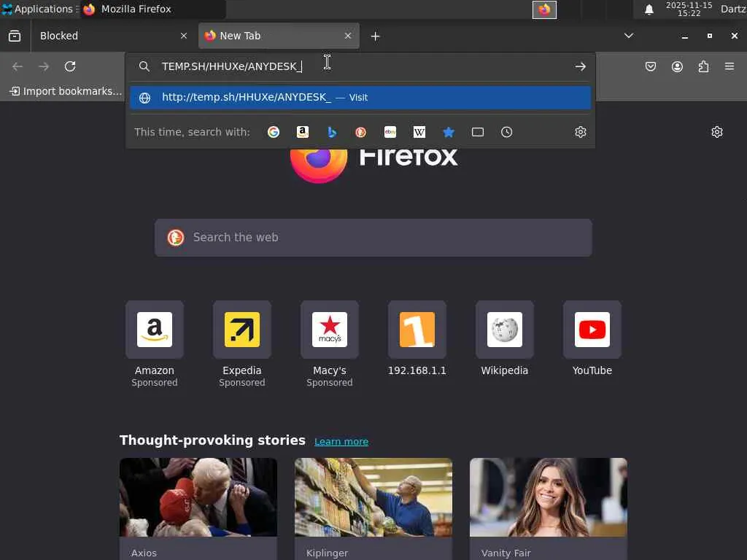Search this time with Bing

pos(332,132)
